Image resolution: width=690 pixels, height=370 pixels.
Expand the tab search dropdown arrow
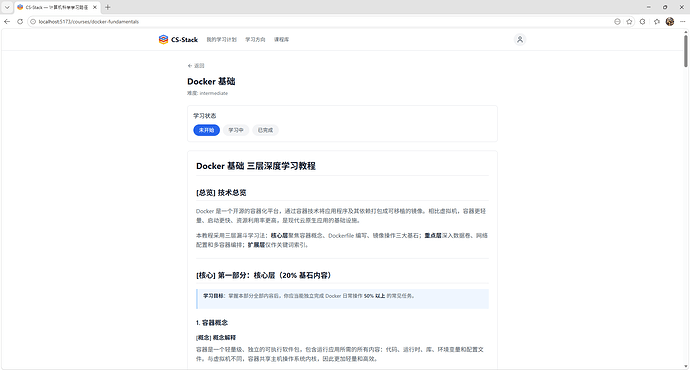pyautogui.click(x=7, y=7)
